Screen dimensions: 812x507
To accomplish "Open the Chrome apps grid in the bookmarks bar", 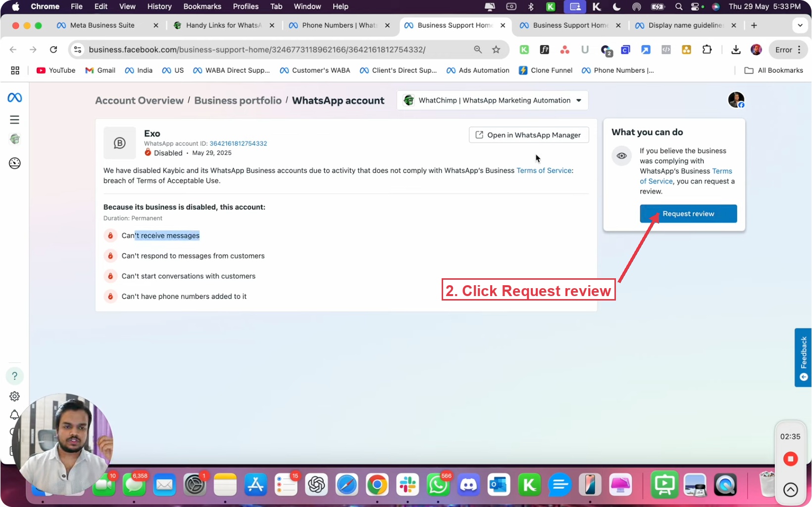I will coord(15,70).
